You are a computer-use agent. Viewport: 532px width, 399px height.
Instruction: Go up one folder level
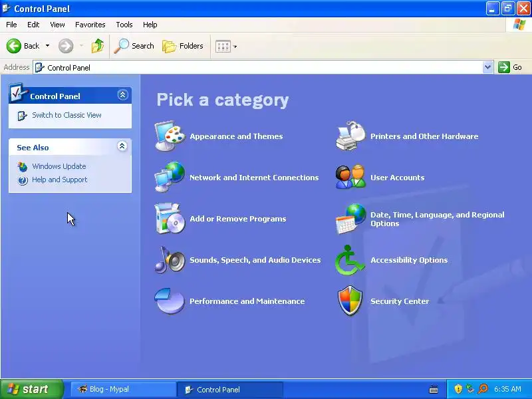[x=98, y=46]
